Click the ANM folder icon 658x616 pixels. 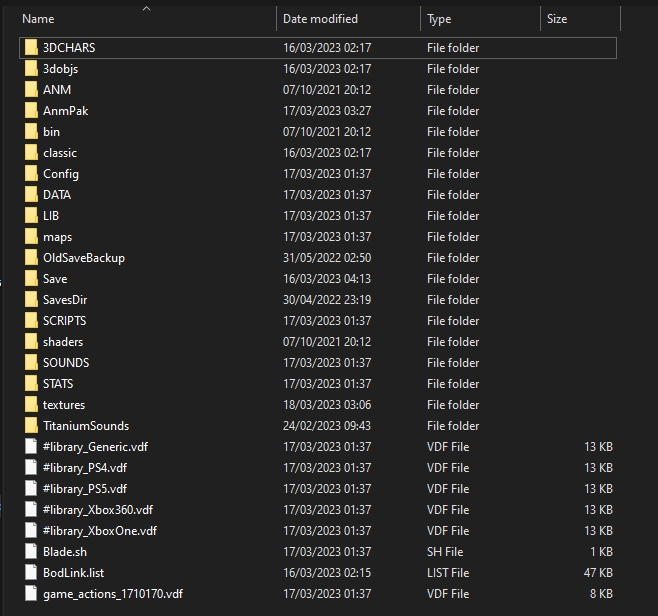(x=31, y=90)
